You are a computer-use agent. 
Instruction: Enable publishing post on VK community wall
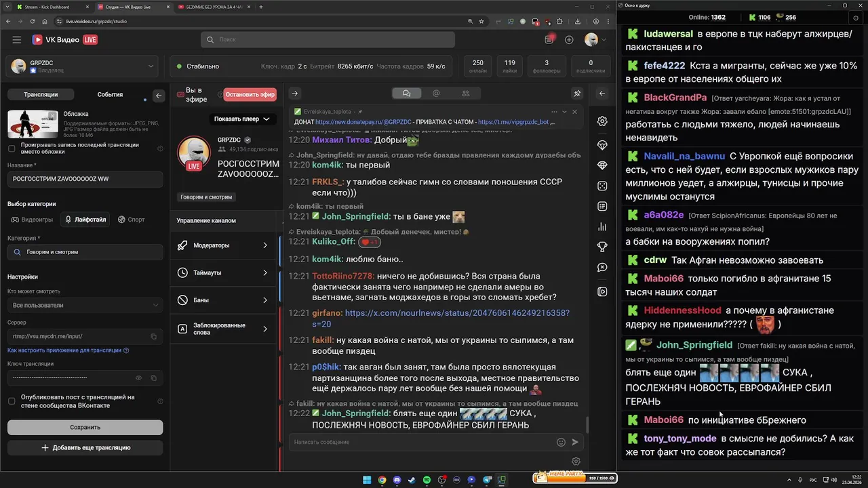pos(12,401)
